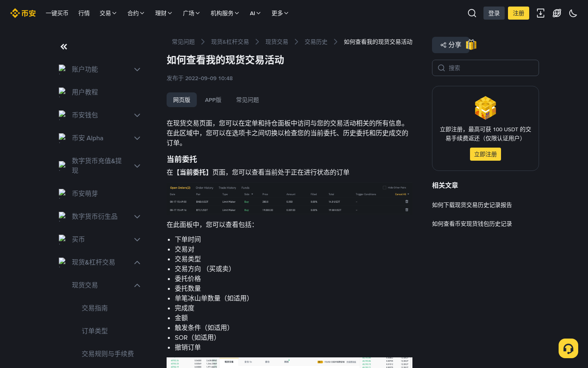
Task: Switch to the 网页版 tab
Action: click(x=182, y=100)
